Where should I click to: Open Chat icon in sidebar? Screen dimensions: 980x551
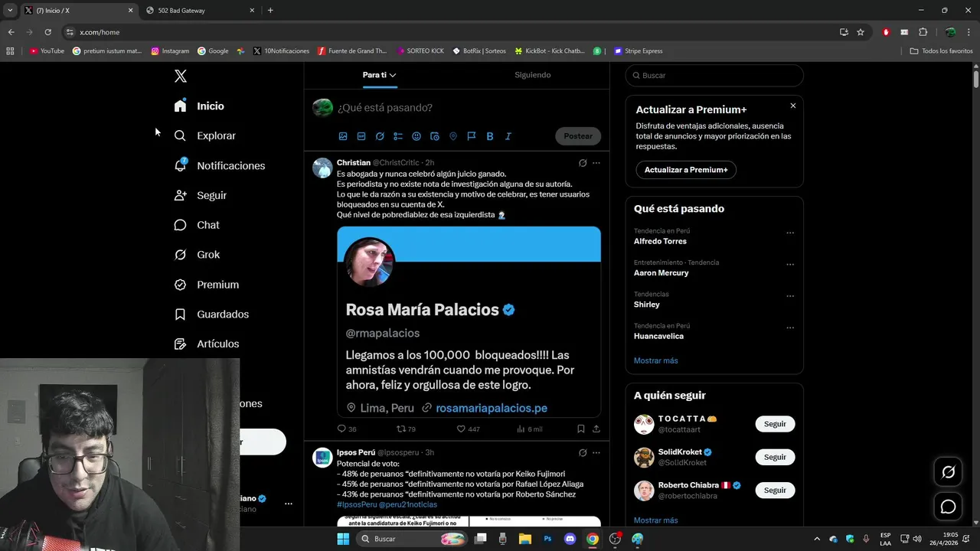(180, 225)
